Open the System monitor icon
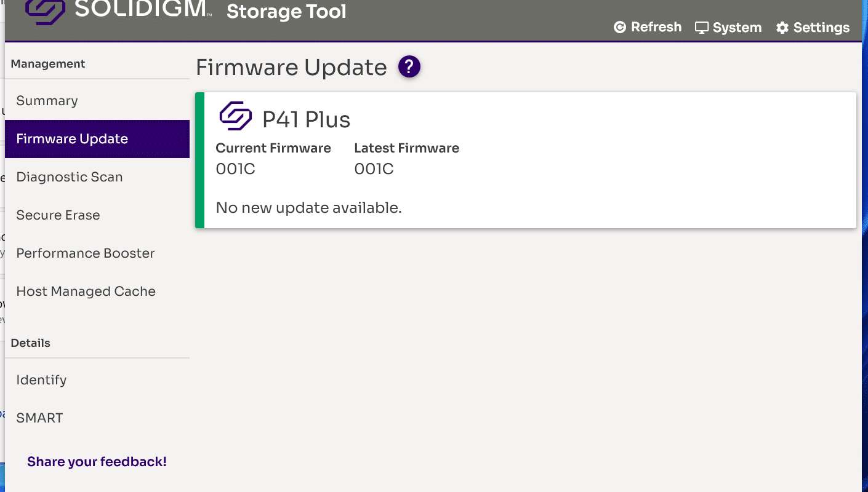Viewport: 868px width, 492px height. click(702, 28)
